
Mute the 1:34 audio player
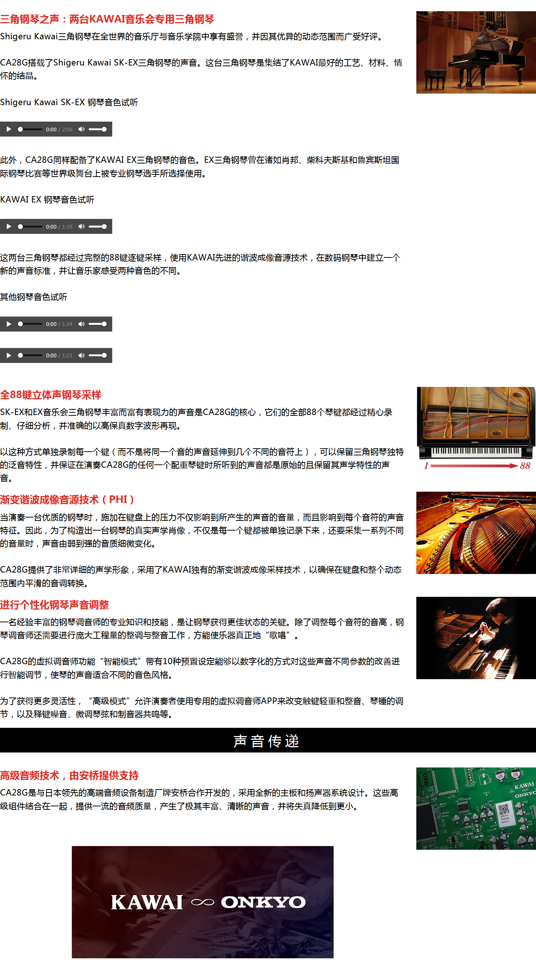pos(82,324)
